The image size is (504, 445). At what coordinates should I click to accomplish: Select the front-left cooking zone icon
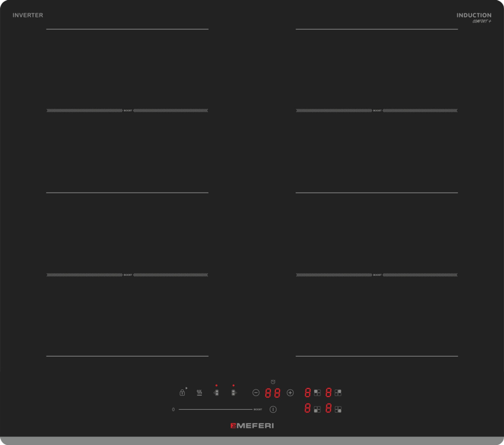tap(317, 409)
